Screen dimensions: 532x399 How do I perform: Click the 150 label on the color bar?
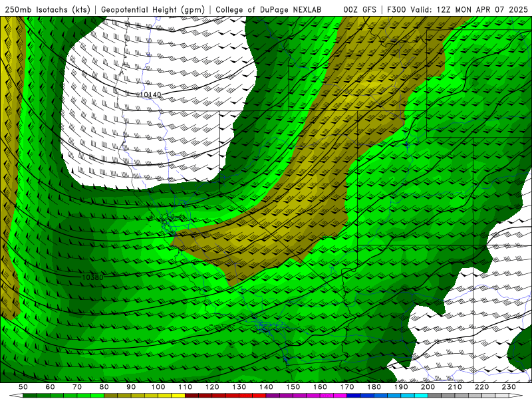[x=293, y=387]
